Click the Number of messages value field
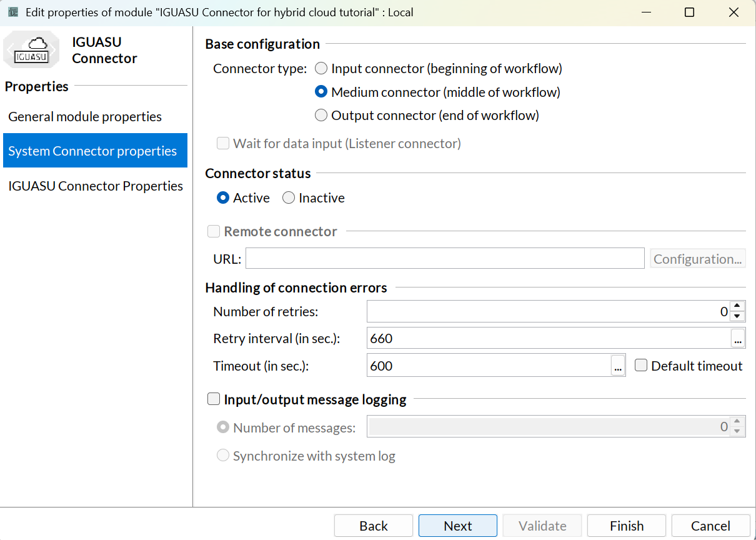The image size is (756, 540). [x=549, y=427]
